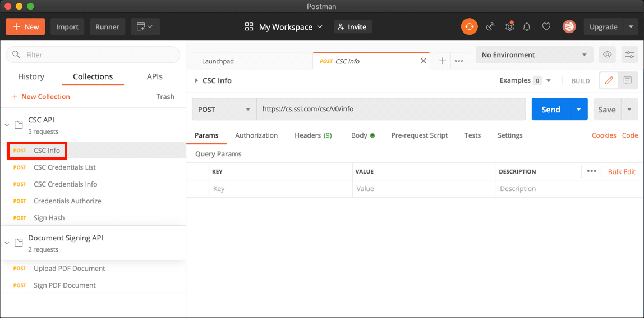Image resolution: width=644 pixels, height=318 pixels.
Task: Open Send button dropdown arrow
Action: click(579, 110)
